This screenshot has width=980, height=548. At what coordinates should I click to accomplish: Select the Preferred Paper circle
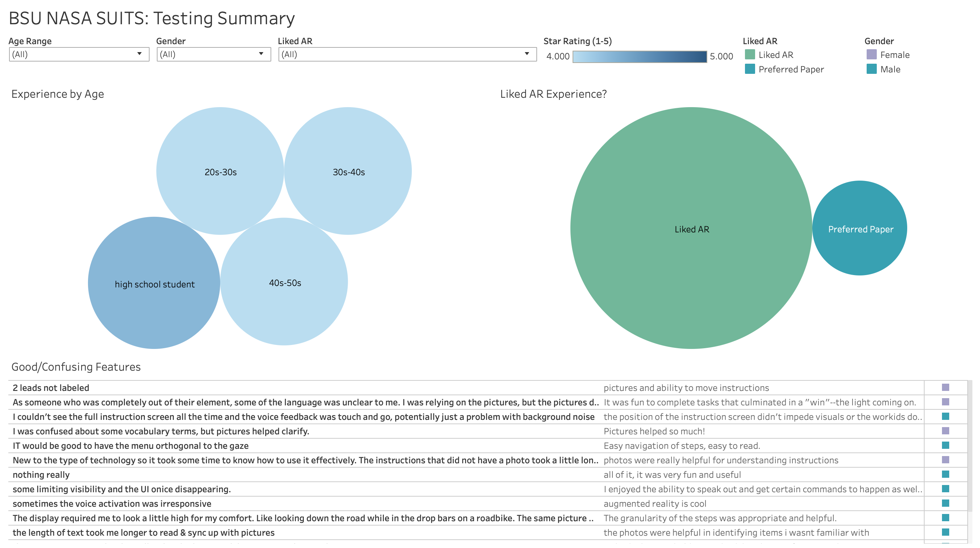pos(860,228)
